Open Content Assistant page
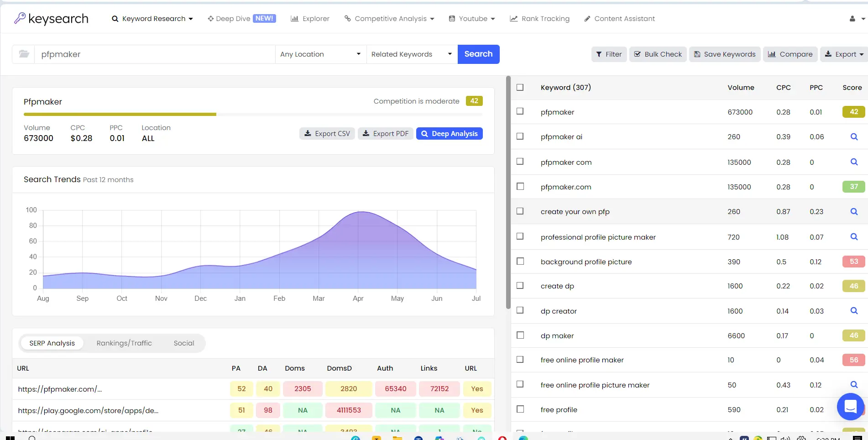The image size is (868, 440). tap(619, 19)
